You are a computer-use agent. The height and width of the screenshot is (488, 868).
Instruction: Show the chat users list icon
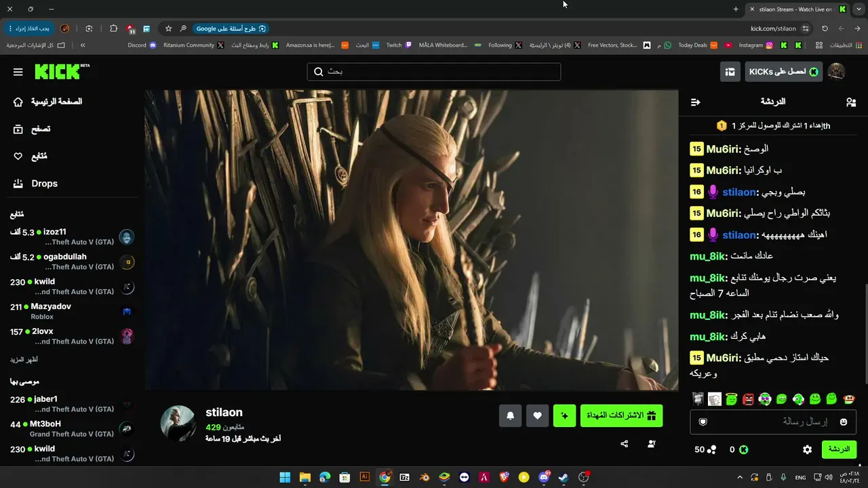click(x=851, y=102)
